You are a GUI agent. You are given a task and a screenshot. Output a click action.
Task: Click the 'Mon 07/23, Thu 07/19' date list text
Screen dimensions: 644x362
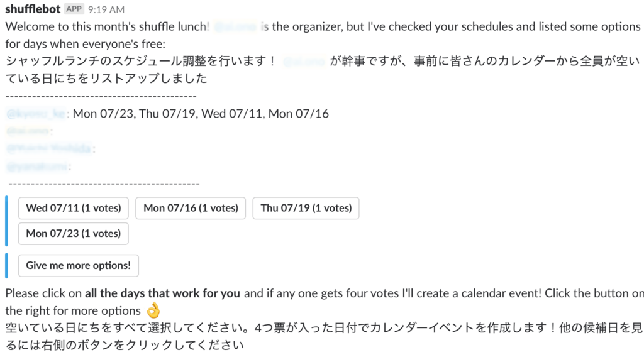click(x=134, y=114)
